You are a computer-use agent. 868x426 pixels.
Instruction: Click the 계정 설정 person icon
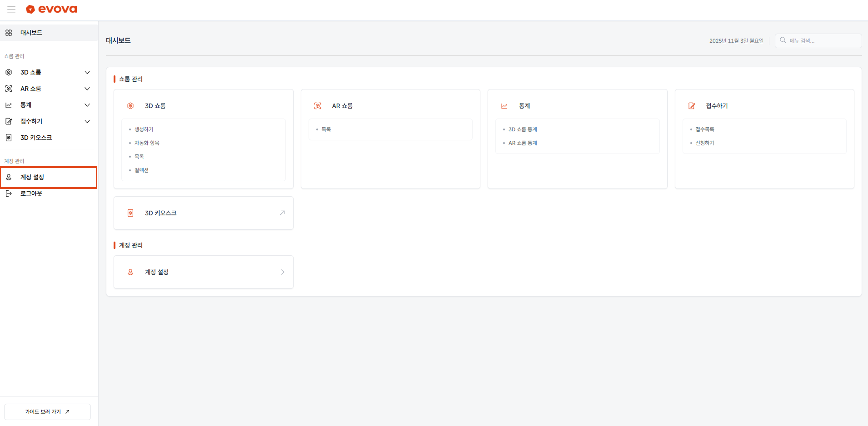coord(8,177)
